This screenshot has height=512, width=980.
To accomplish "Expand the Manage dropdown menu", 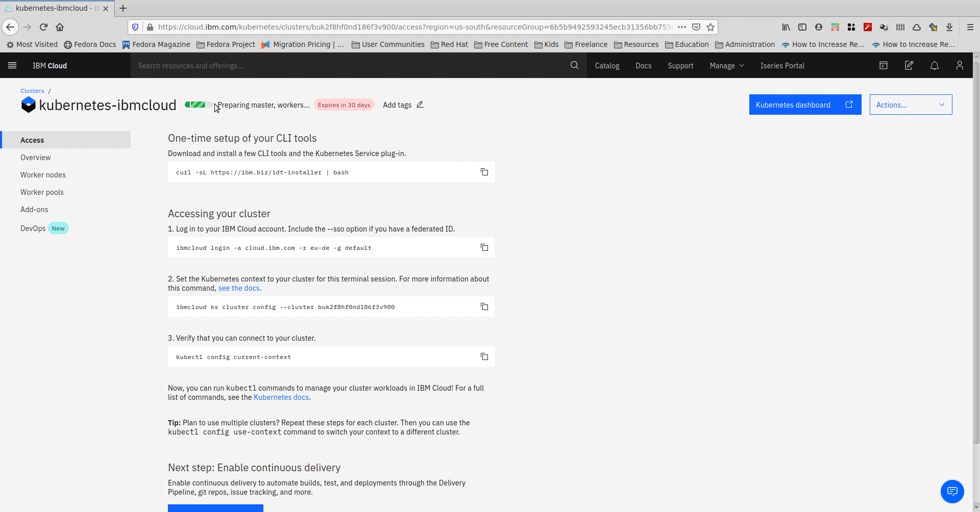I will 727,65.
